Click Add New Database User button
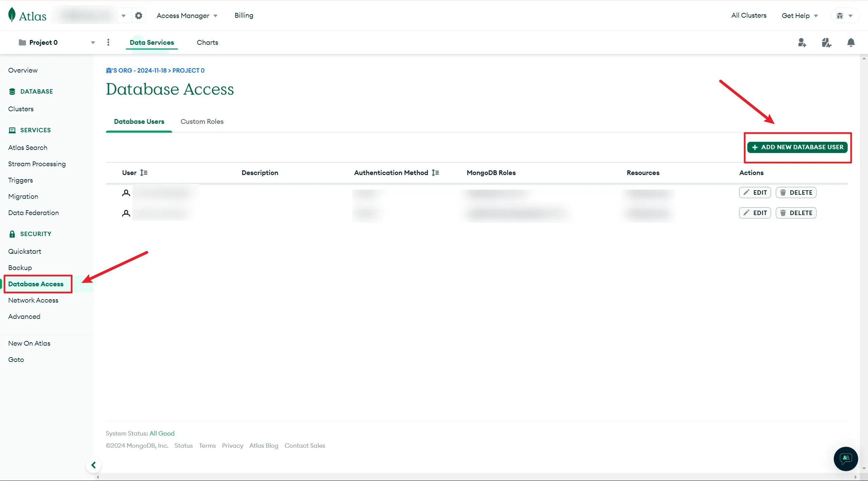Image resolution: width=868 pixels, height=481 pixels. point(797,147)
